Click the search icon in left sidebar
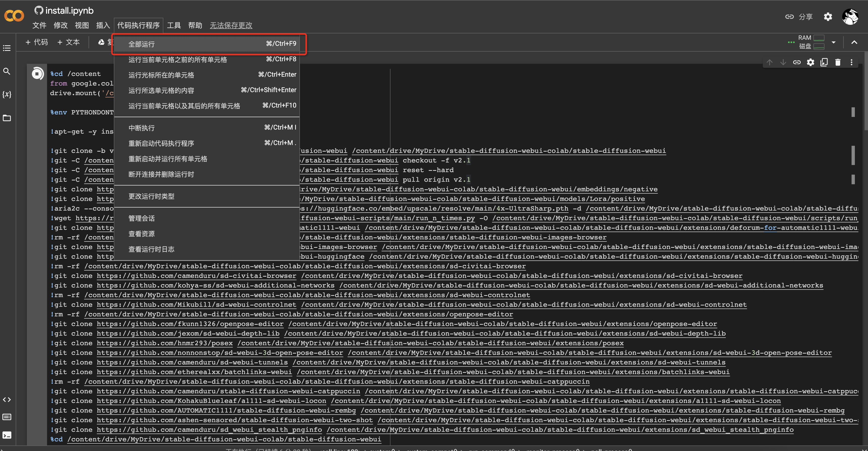This screenshot has width=868, height=451. pos(7,71)
